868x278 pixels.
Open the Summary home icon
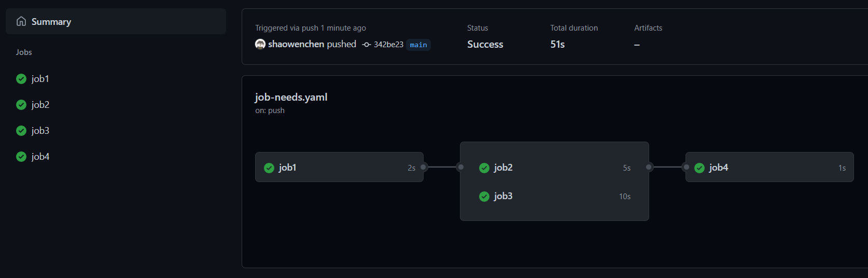click(21, 21)
